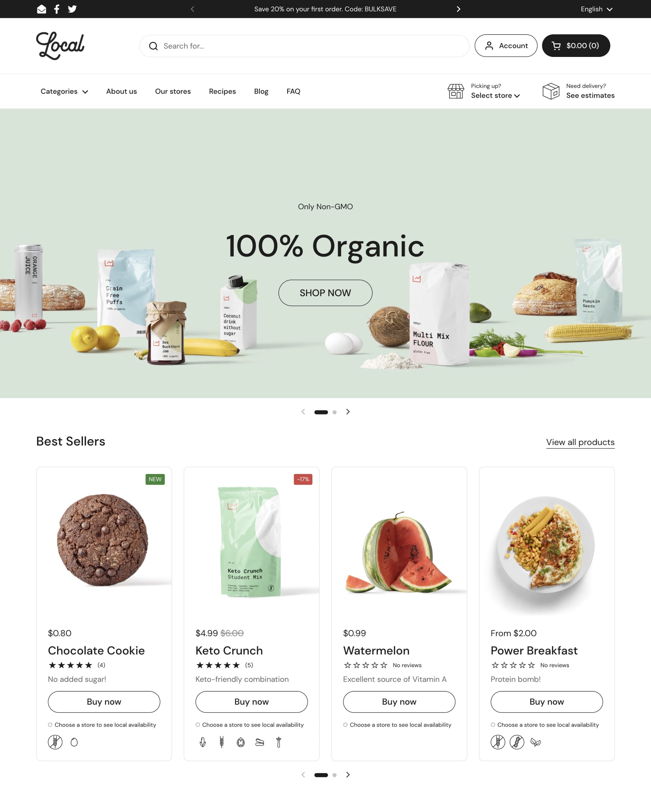
Task: Open the About us menu item
Action: (x=121, y=91)
